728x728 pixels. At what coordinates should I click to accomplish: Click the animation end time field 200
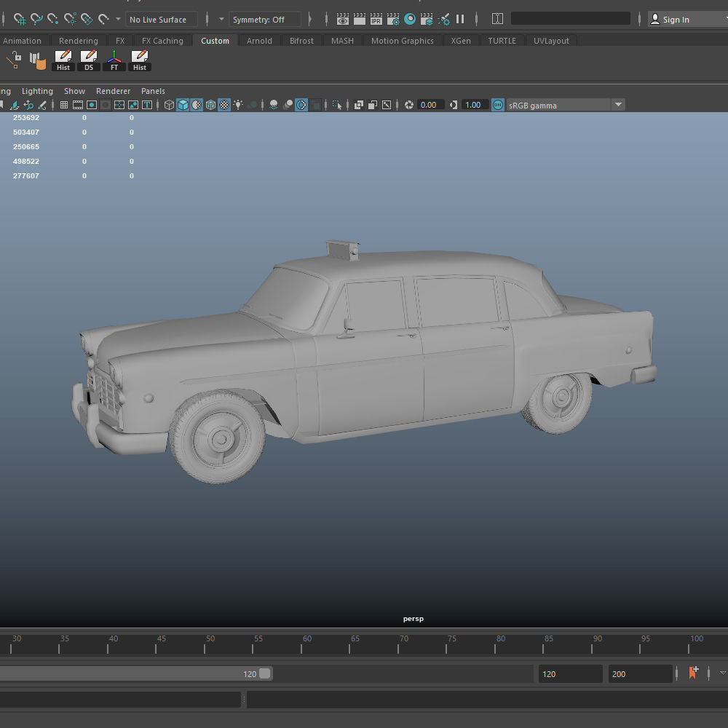pyautogui.click(x=640, y=673)
